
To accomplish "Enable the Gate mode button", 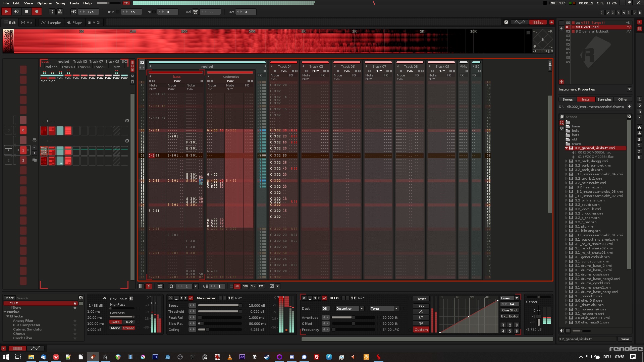I will click(115, 322).
